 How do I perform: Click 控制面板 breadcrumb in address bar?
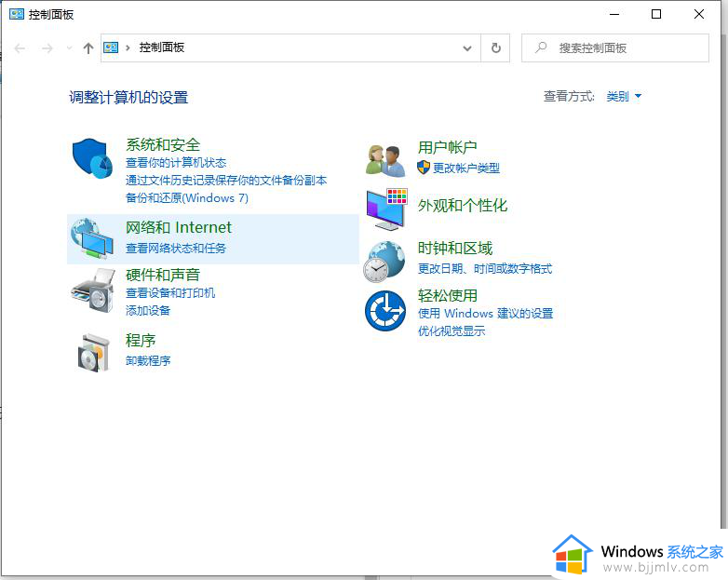point(162,47)
